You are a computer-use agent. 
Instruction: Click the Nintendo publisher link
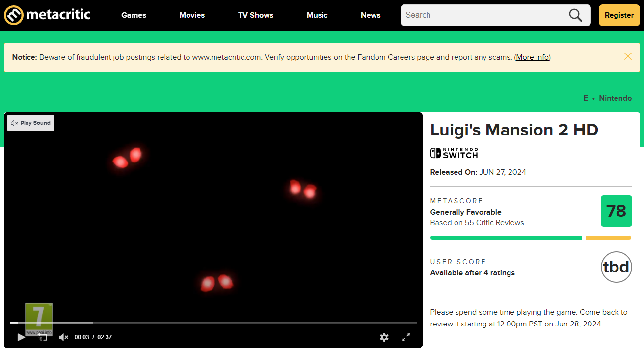pyautogui.click(x=616, y=98)
